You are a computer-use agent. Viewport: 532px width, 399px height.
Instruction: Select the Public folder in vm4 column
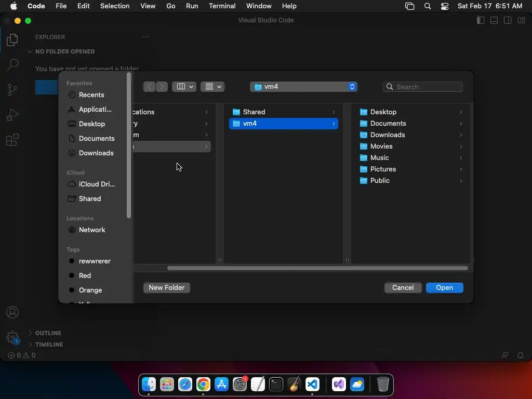click(x=411, y=180)
